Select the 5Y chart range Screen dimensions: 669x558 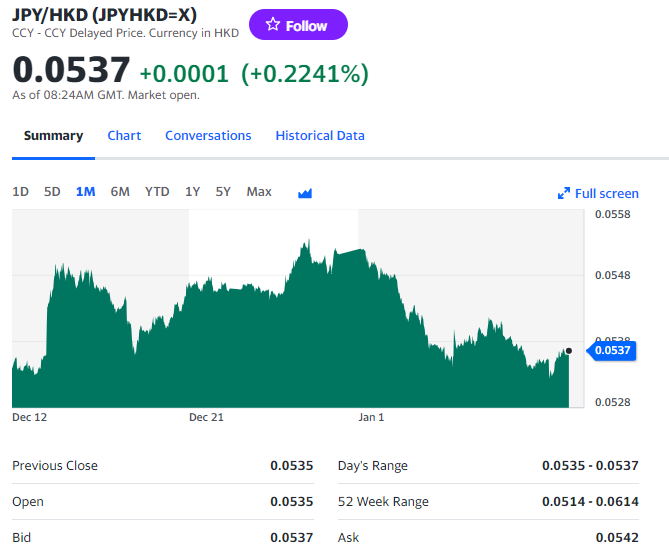223,192
